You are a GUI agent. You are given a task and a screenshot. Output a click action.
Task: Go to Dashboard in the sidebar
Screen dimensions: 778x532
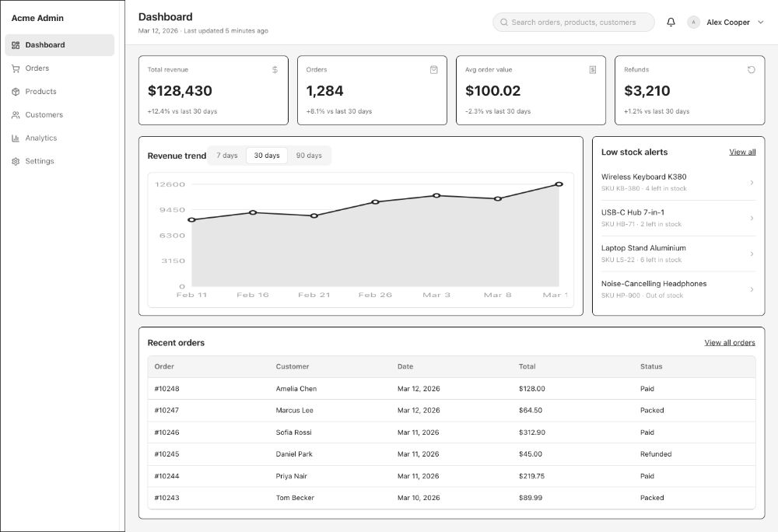pyautogui.click(x=60, y=45)
